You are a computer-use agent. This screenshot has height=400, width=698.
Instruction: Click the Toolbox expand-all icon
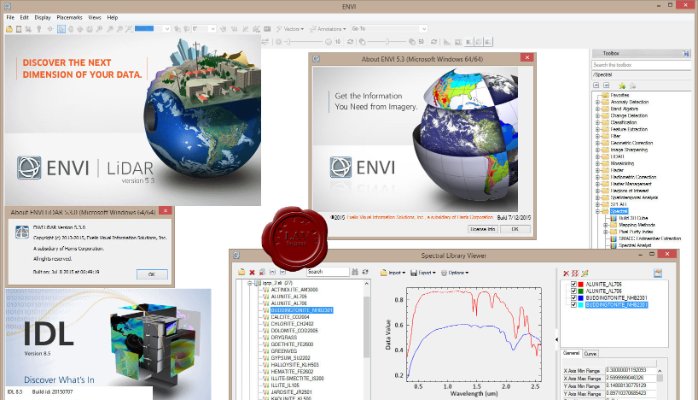coord(606,85)
